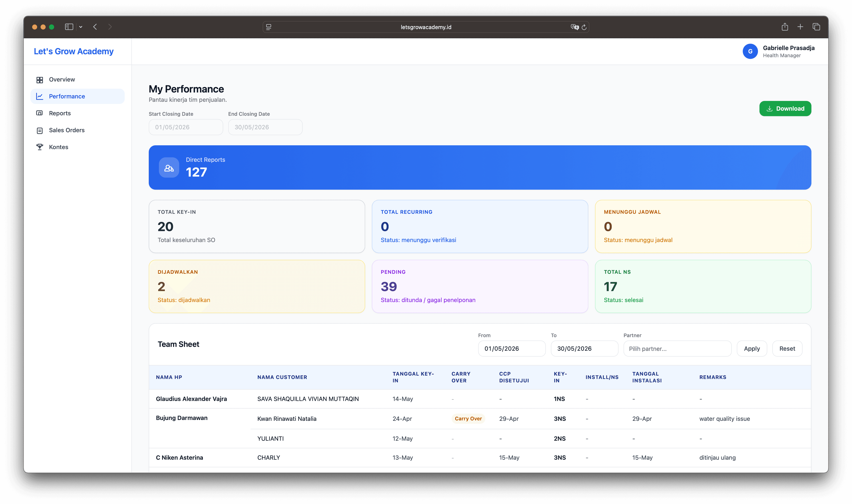Screen dimensions: 852x504
Task: Open a new tab with plus icon
Action: click(800, 27)
